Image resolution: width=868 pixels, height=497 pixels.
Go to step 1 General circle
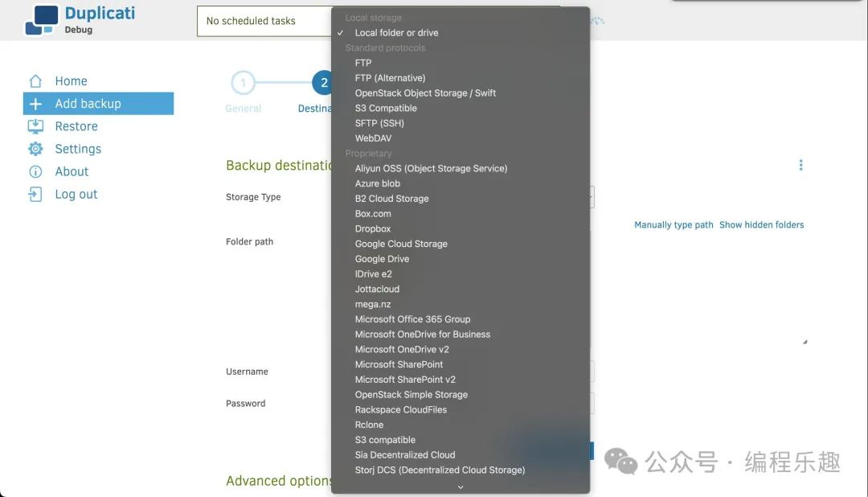click(x=243, y=83)
